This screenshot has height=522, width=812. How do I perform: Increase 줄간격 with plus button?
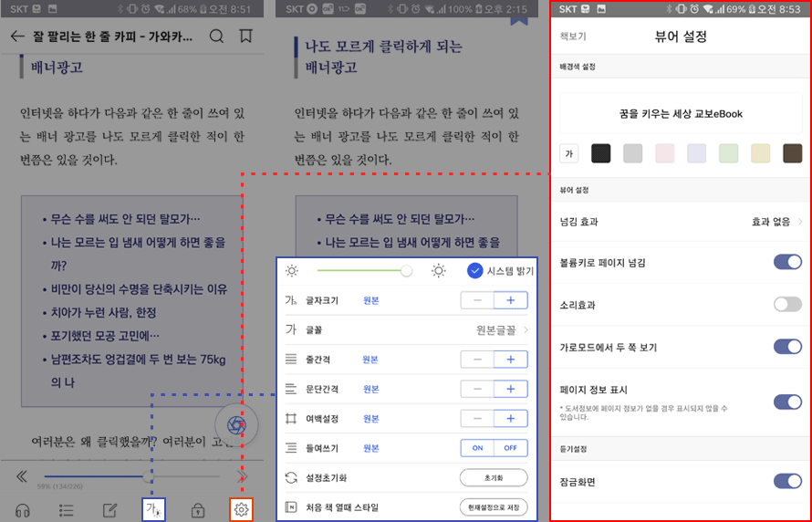[511, 360]
